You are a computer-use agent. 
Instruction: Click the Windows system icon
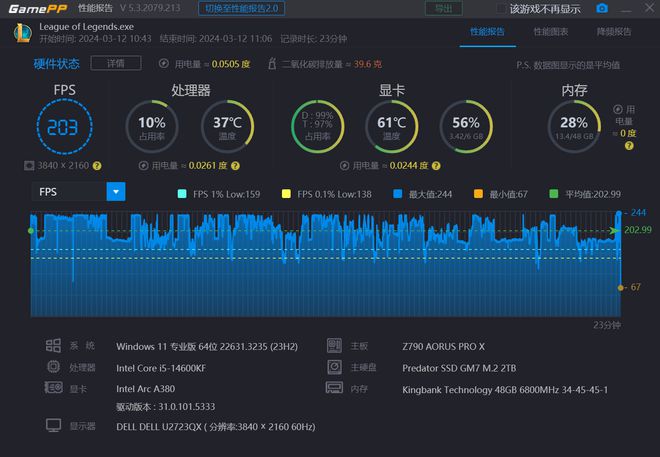[x=53, y=345]
